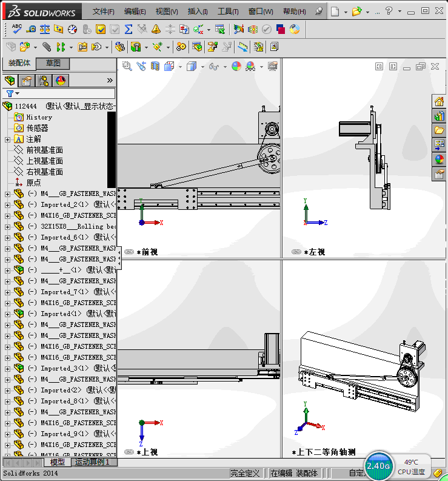Click the Section View icon
This screenshot has height=481, width=448.
[x=155, y=66]
